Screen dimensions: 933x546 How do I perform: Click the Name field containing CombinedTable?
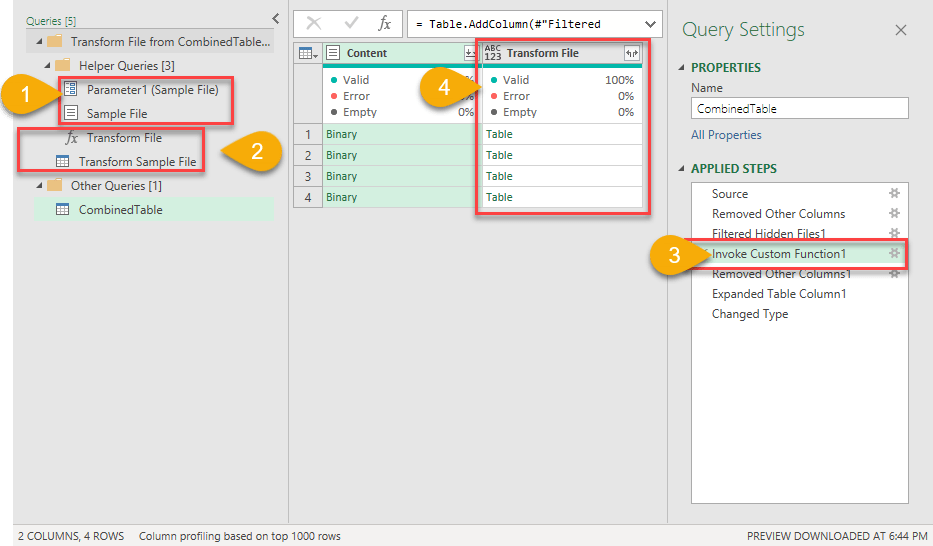[x=799, y=109]
